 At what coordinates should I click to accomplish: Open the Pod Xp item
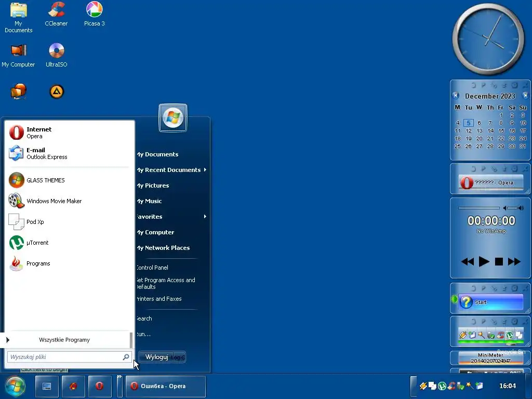coord(70,222)
